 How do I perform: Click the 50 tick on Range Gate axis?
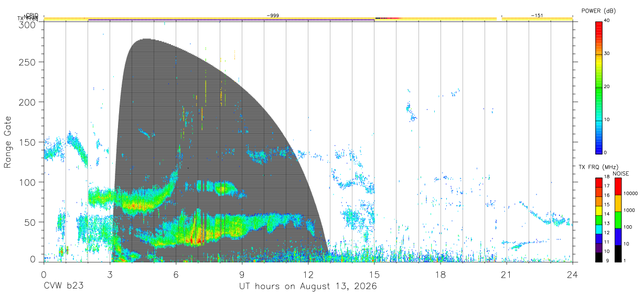click(29, 222)
